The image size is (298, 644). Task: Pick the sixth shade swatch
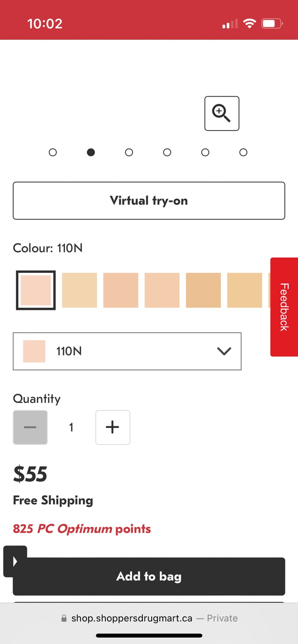point(245,290)
